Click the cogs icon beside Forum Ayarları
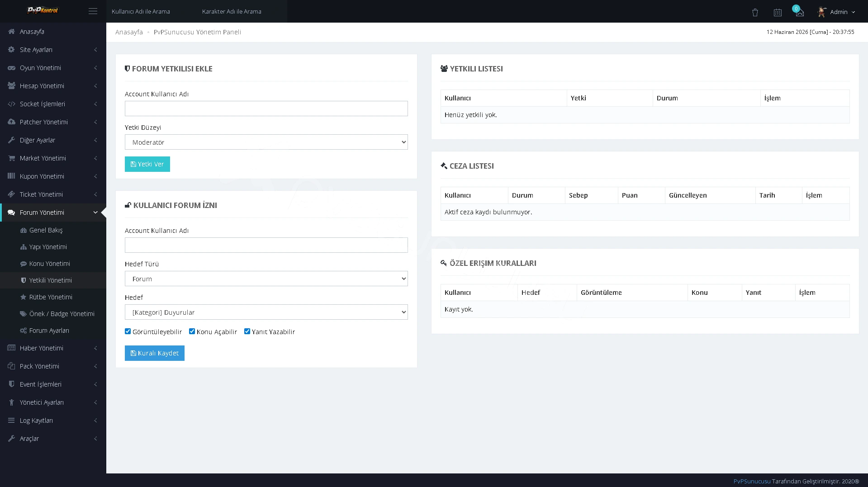The width and height of the screenshot is (868, 487). (x=24, y=331)
